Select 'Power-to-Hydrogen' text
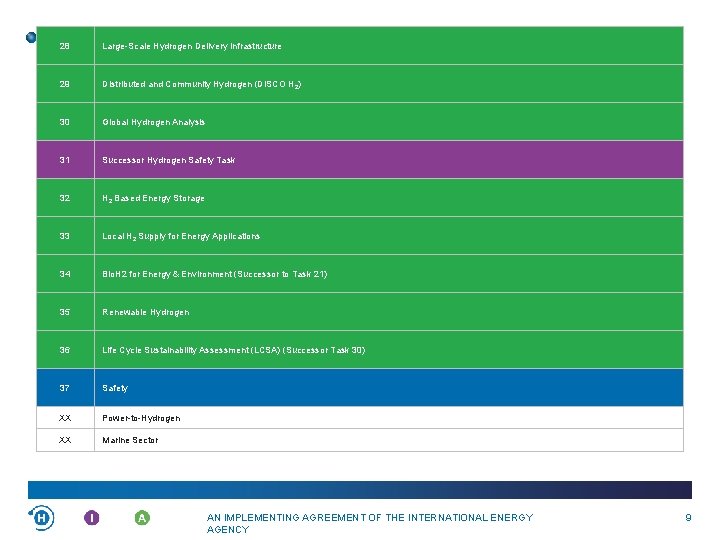720x540 pixels. click(141, 418)
